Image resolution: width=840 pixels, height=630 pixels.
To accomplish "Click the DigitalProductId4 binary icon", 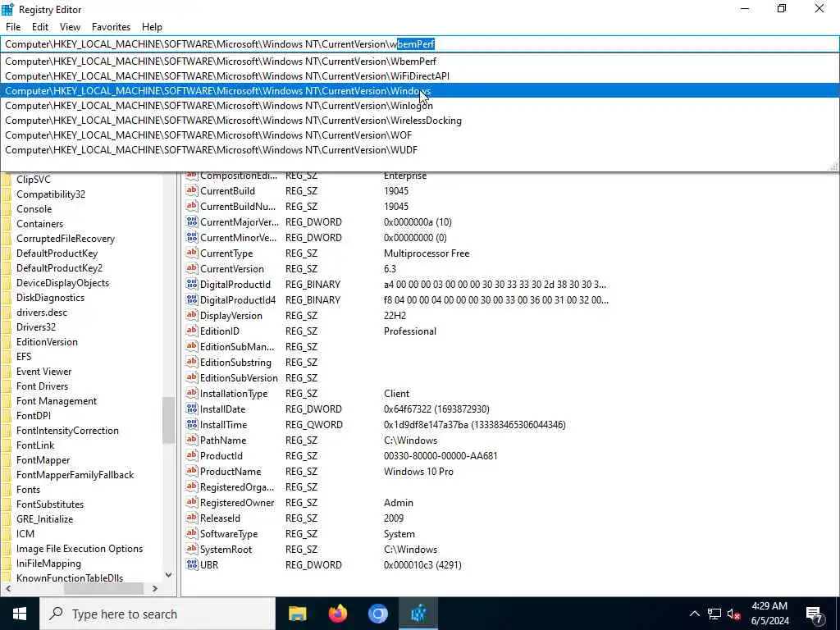I will coord(192,300).
